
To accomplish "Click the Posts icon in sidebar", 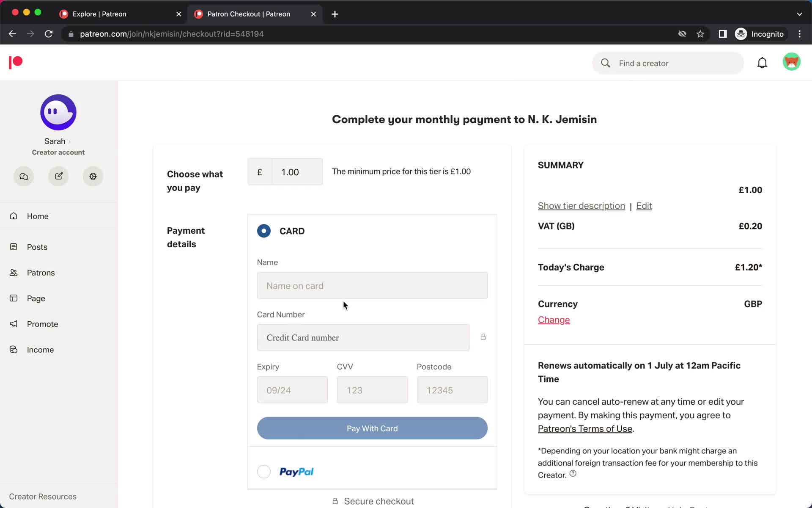I will pyautogui.click(x=14, y=247).
